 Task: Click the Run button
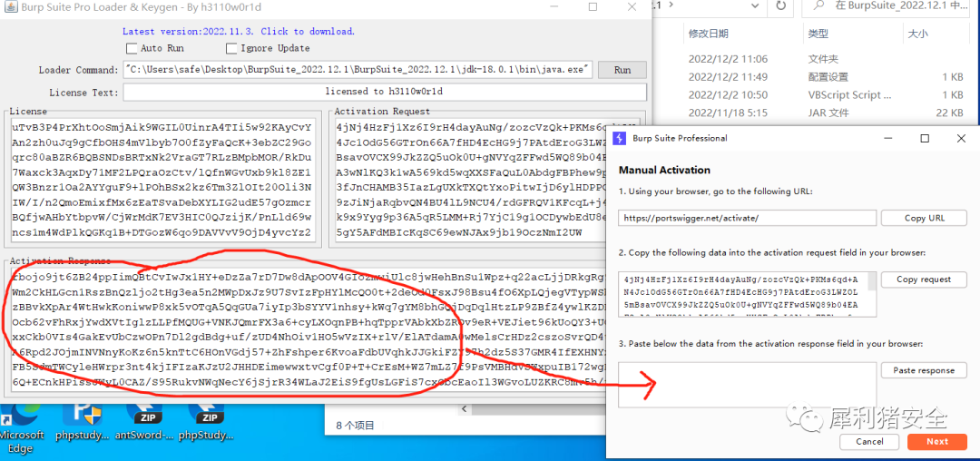[x=622, y=70]
